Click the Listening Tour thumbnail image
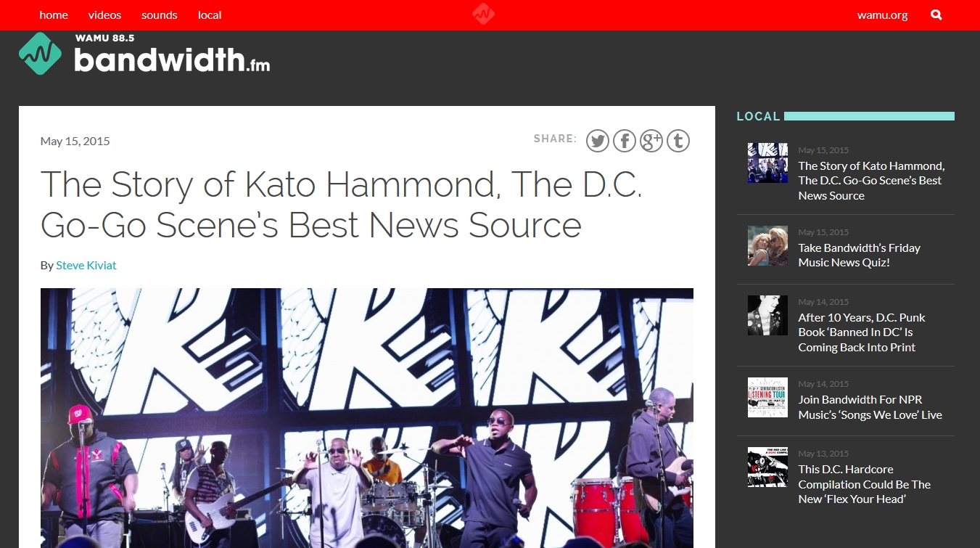The image size is (980, 548). pyautogui.click(x=767, y=397)
